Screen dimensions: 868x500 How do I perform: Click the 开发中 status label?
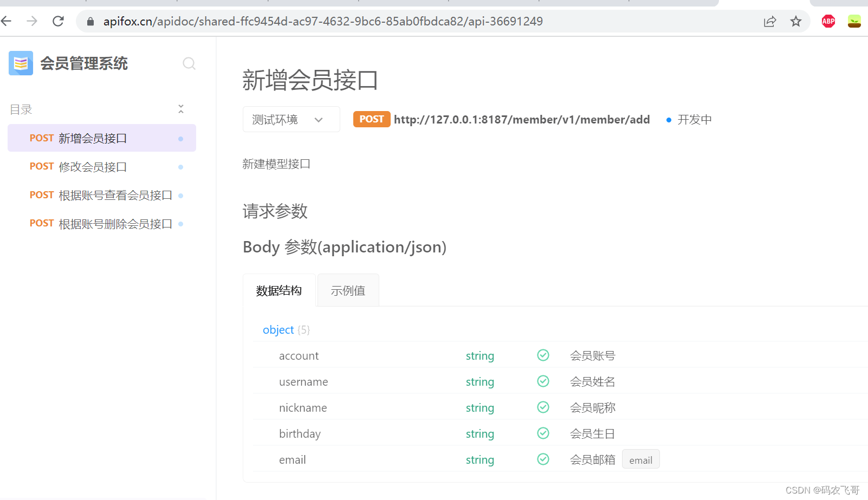695,120
